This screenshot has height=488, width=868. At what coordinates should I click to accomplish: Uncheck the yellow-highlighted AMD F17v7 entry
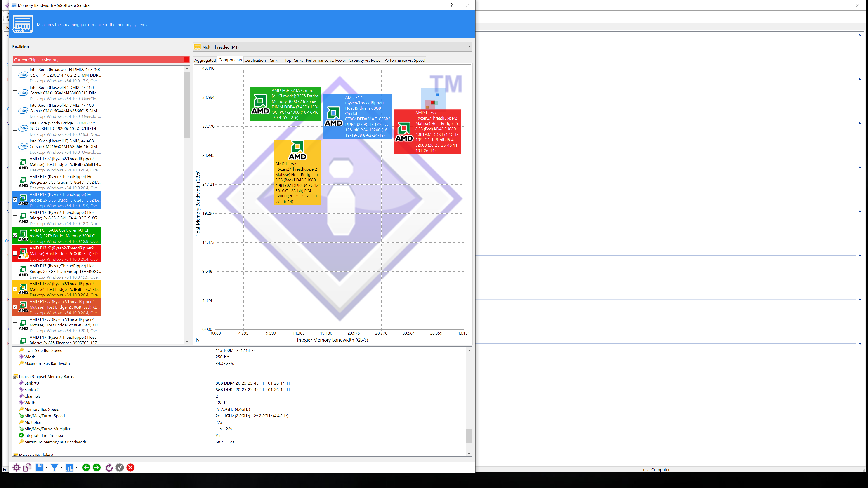pos(15,289)
